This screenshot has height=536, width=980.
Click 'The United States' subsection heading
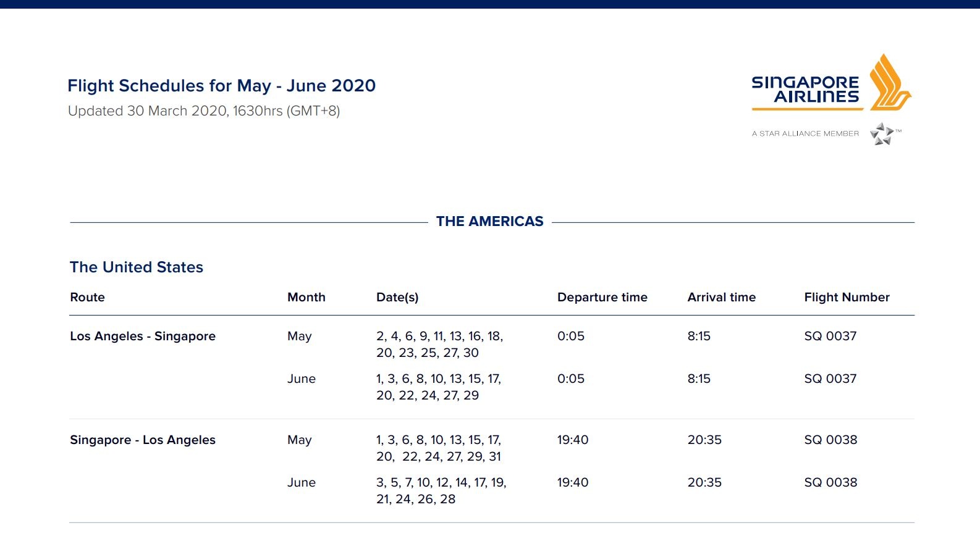click(x=137, y=267)
